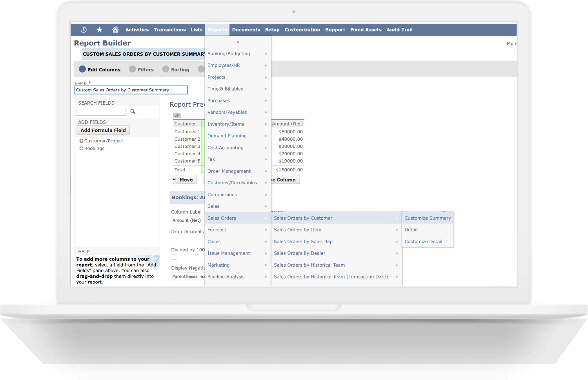
Task: Select Sales Orders by Item
Action: coord(337,230)
